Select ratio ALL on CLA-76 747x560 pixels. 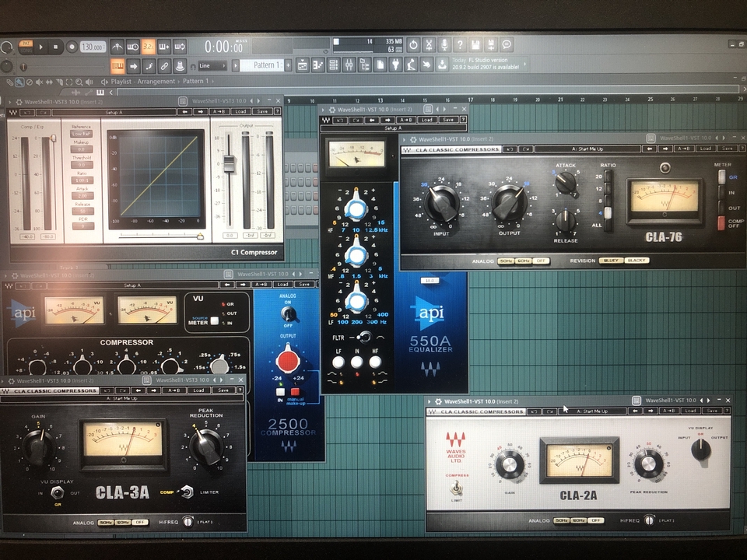coord(608,225)
